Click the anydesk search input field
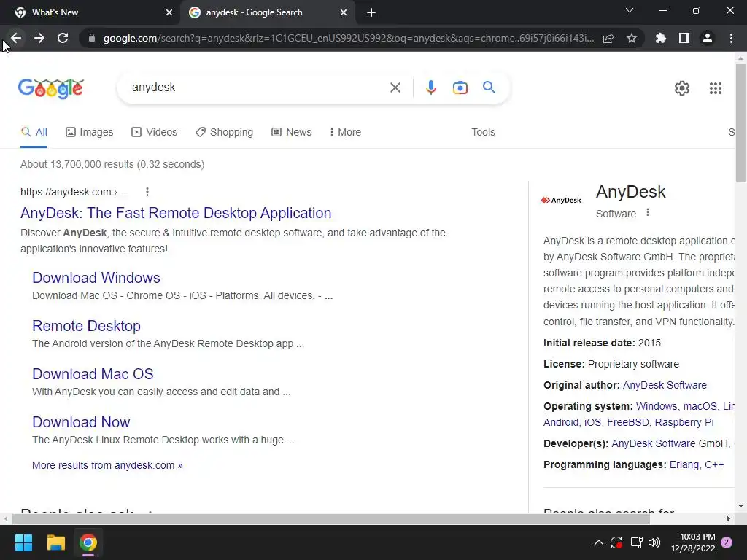The width and height of the screenshot is (747, 560). (x=258, y=87)
